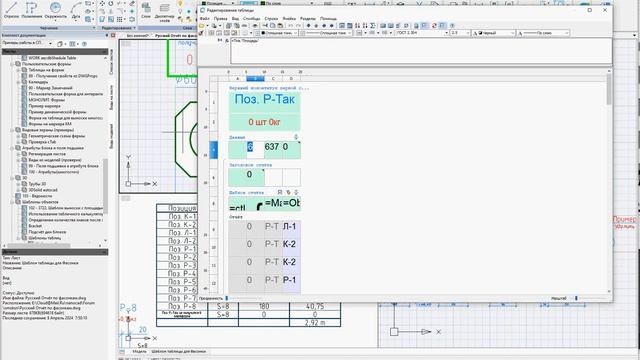The width and height of the screenshot is (640, 360).
Task: Expand the Трубы 3D tree node
Action: [x=18, y=184]
